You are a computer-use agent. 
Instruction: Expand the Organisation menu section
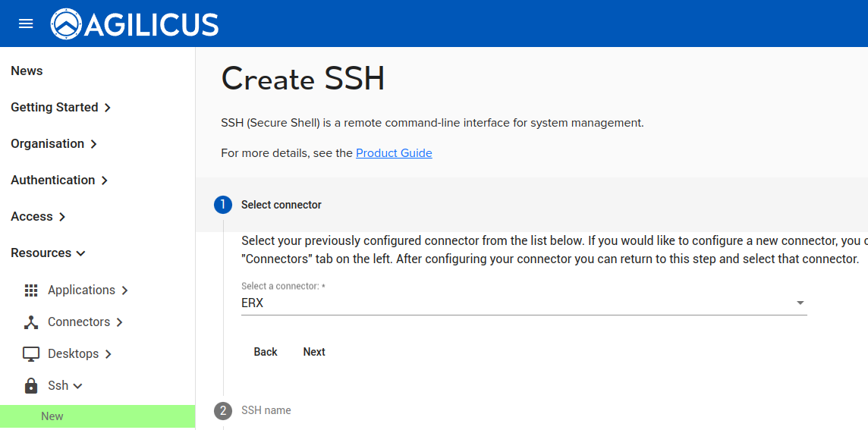(54, 144)
